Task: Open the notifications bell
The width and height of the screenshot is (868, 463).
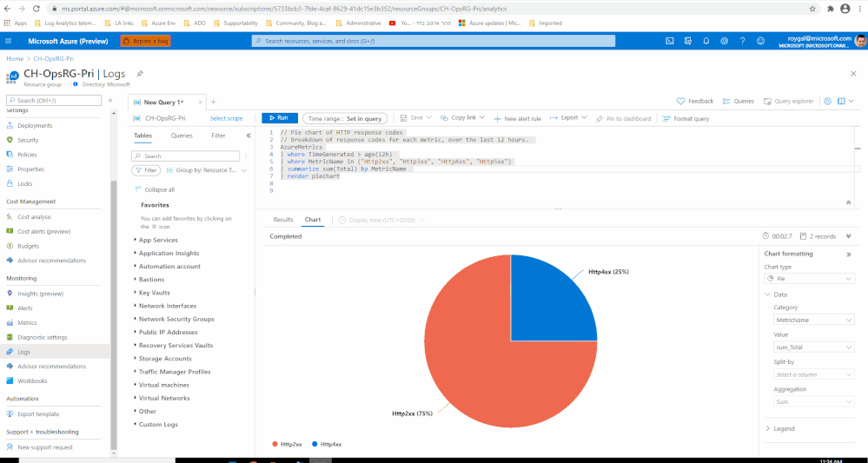Action: click(706, 41)
